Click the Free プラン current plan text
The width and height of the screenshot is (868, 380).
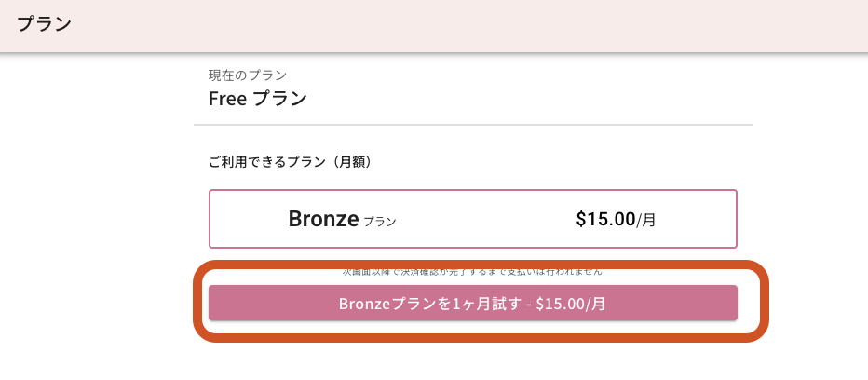tap(257, 99)
